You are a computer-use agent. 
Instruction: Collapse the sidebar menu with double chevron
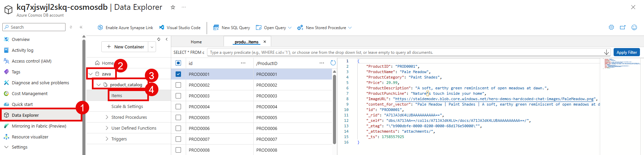click(81, 27)
